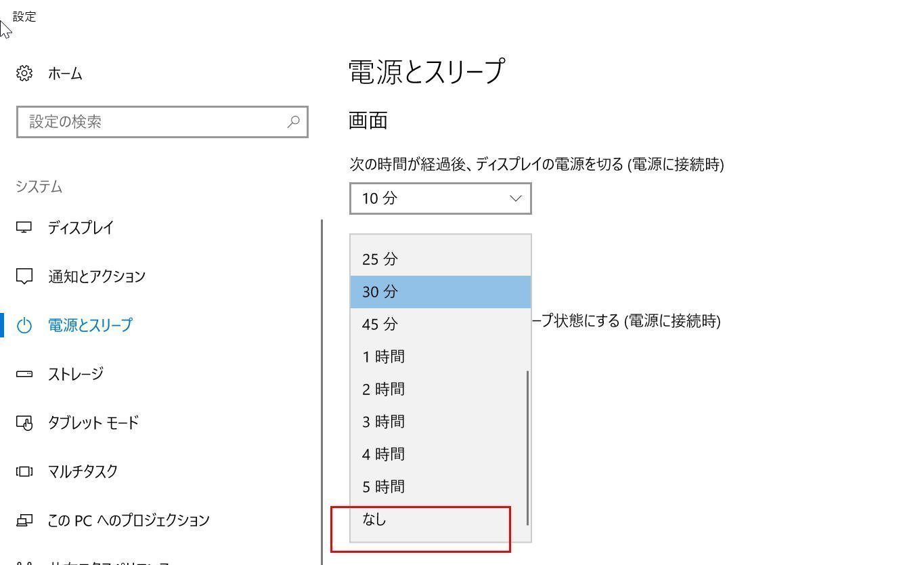Expand the 10 分 screen timeout dropdown

[440, 198]
